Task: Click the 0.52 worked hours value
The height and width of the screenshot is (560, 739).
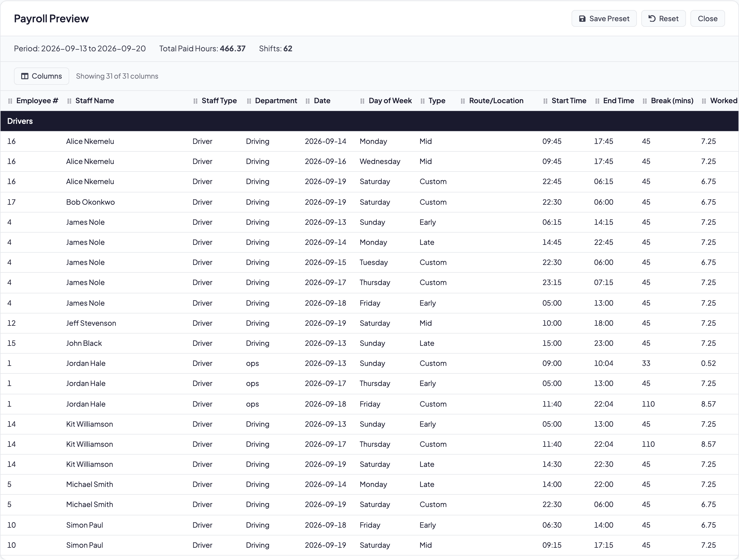Action: click(708, 363)
